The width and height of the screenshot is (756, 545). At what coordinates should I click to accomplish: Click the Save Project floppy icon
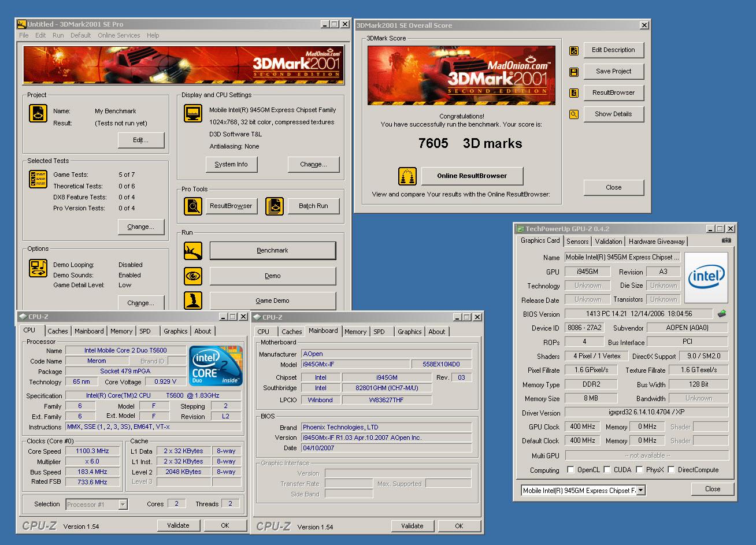574,72
